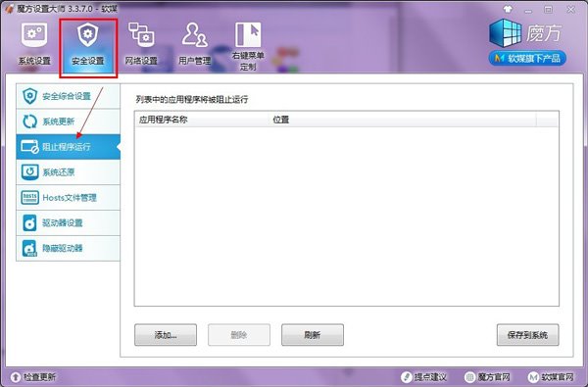Click the Hosts file icon

(x=29, y=198)
